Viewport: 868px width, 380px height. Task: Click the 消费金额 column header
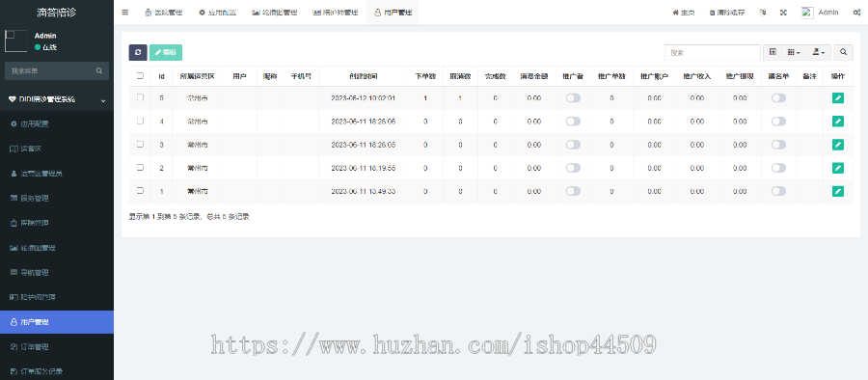pyautogui.click(x=533, y=76)
